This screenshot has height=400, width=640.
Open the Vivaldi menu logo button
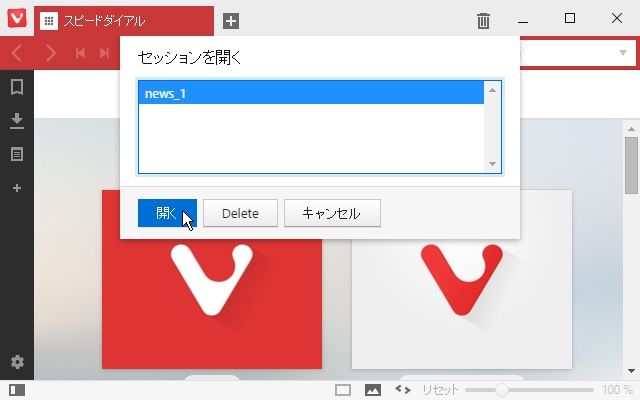click(x=17, y=18)
